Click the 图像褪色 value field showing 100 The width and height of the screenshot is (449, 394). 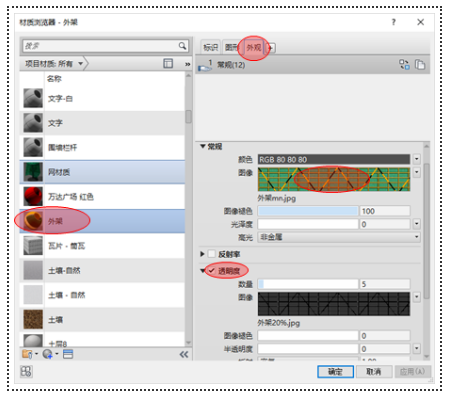(x=385, y=211)
